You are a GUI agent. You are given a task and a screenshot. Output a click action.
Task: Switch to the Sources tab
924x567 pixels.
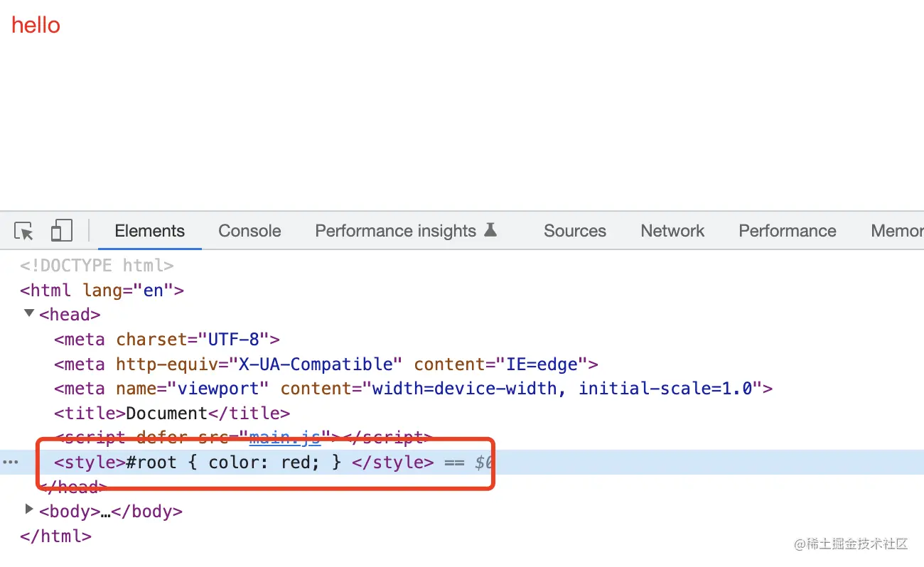[x=575, y=231]
